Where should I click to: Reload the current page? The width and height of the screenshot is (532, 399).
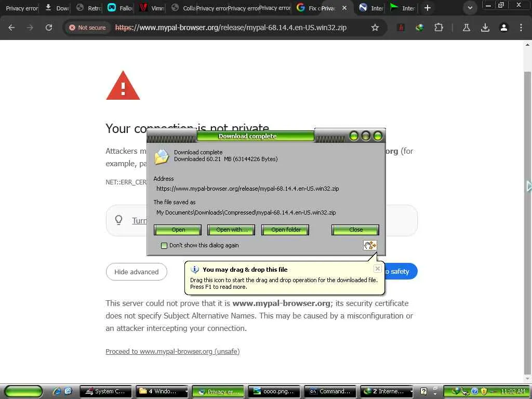coord(49,28)
